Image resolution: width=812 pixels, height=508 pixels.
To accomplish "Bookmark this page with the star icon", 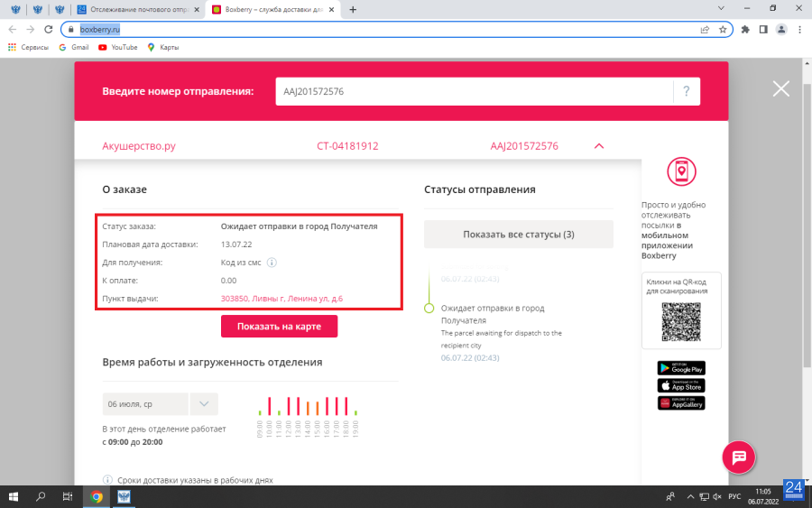I will [723, 30].
